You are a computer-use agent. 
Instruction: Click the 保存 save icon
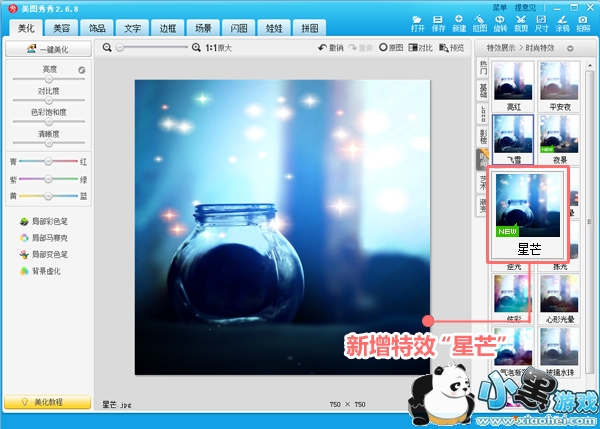point(438,23)
